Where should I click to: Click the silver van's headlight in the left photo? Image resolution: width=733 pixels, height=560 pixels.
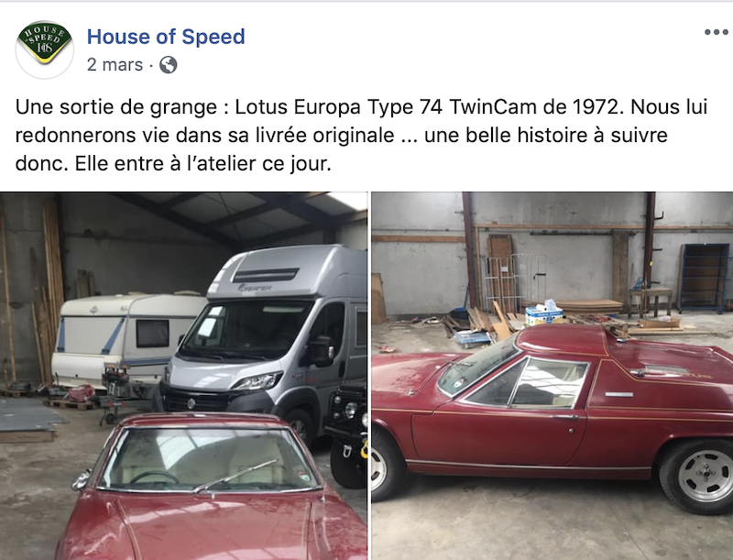pyautogui.click(x=257, y=381)
